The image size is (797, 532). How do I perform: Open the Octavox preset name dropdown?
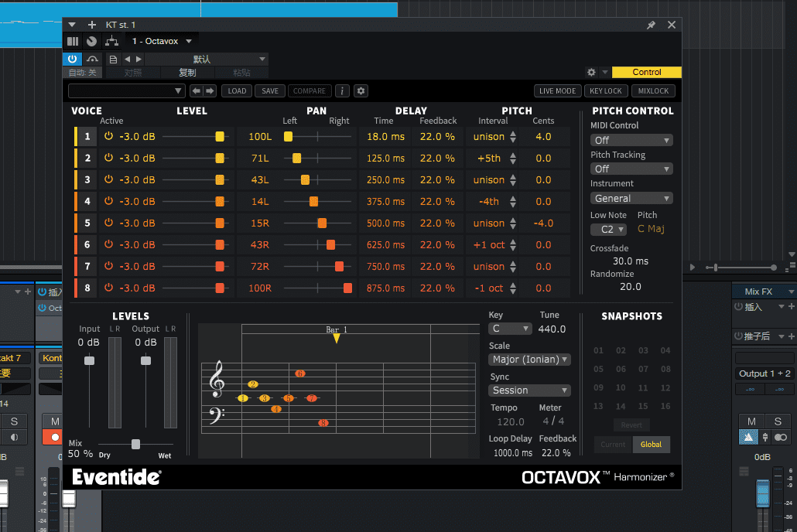click(x=126, y=91)
